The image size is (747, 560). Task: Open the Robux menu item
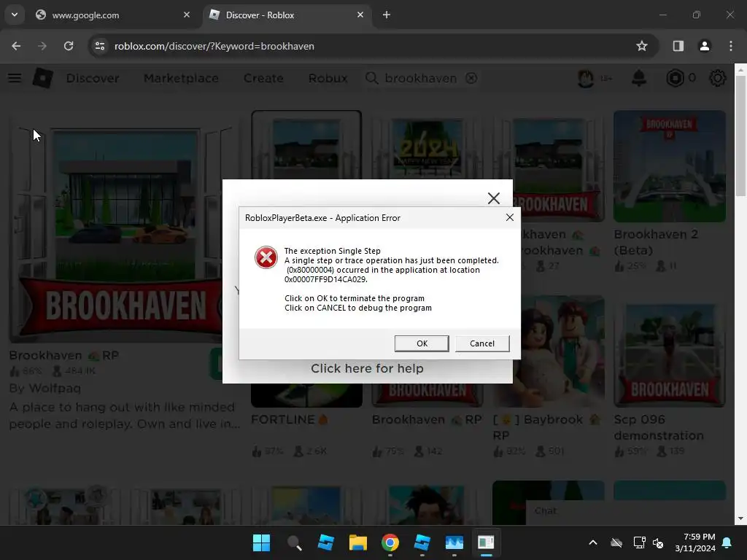pos(328,78)
